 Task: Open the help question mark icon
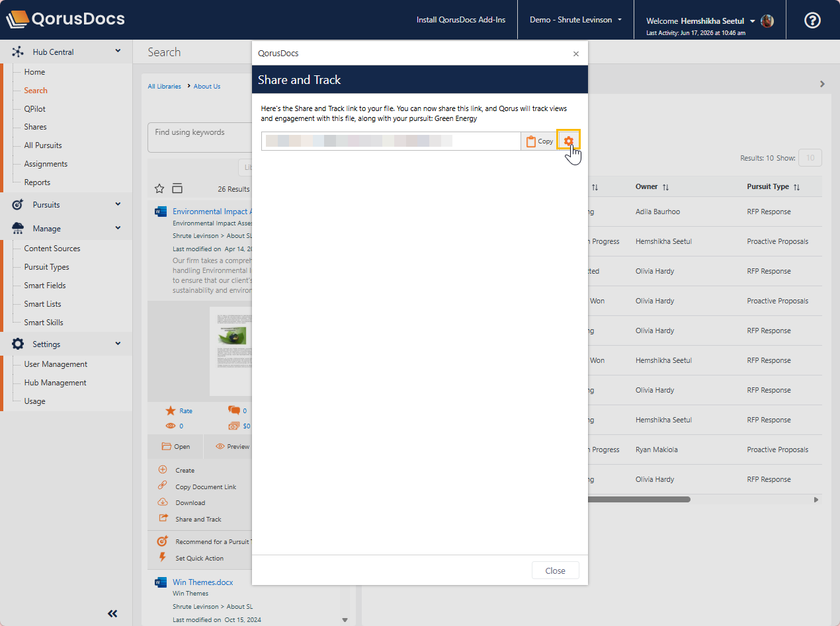812,20
